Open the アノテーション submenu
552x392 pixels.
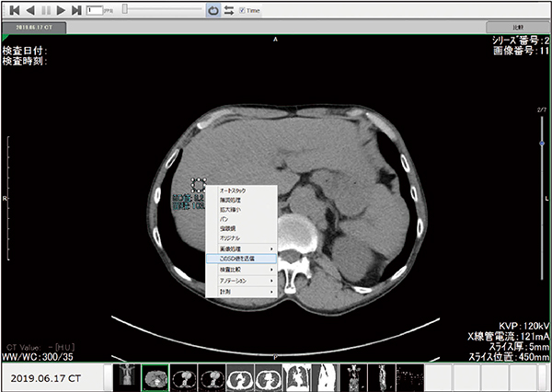click(x=240, y=281)
